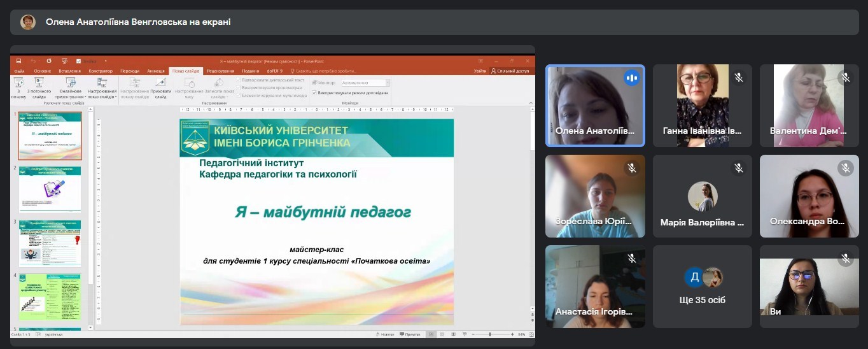The image size is (868, 349).
Task: Open the customize quick access toolbar arrow
Action: point(106,61)
